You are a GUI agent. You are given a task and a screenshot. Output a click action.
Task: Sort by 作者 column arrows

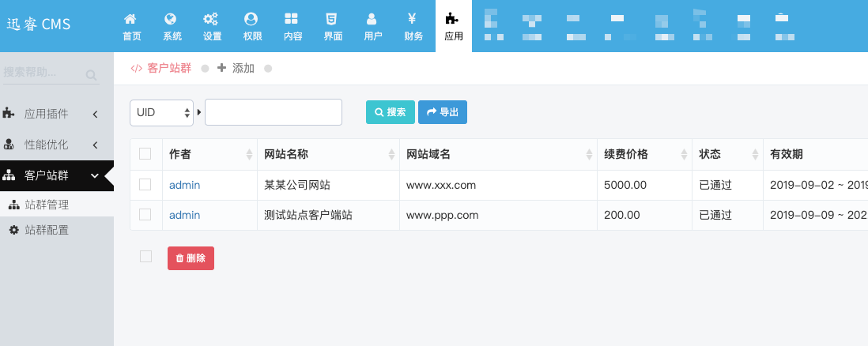coord(249,155)
